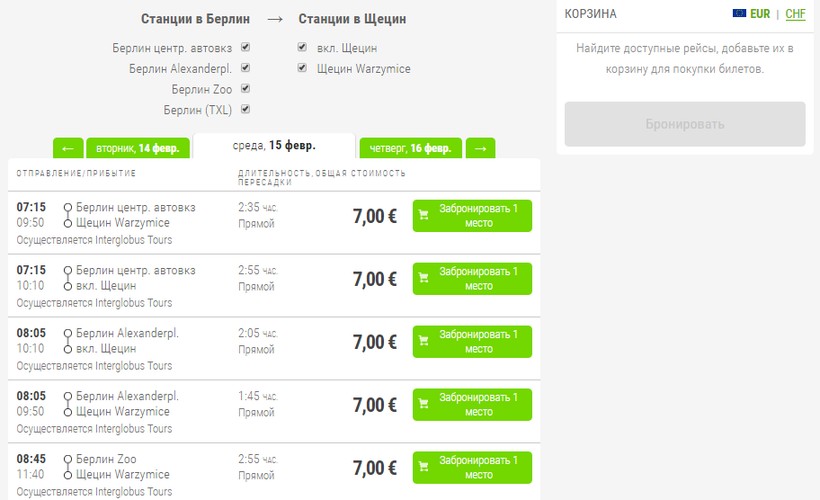Image resolution: width=820 pixels, height=500 pixels.
Task: Click the next day right arrow button
Action: (480, 149)
